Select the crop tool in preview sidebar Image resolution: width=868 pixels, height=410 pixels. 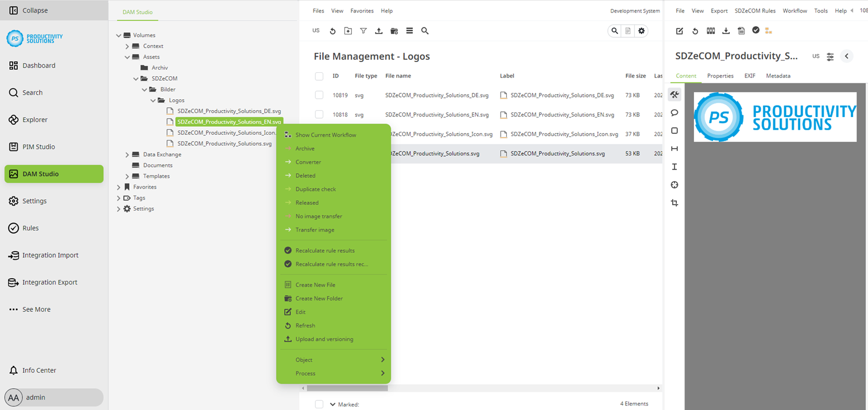coord(675,202)
